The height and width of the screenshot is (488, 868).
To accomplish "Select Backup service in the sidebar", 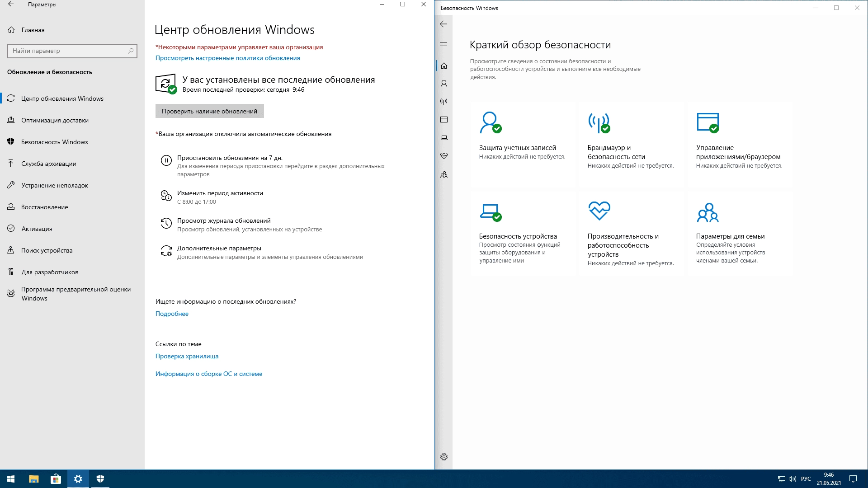I will tap(72, 164).
